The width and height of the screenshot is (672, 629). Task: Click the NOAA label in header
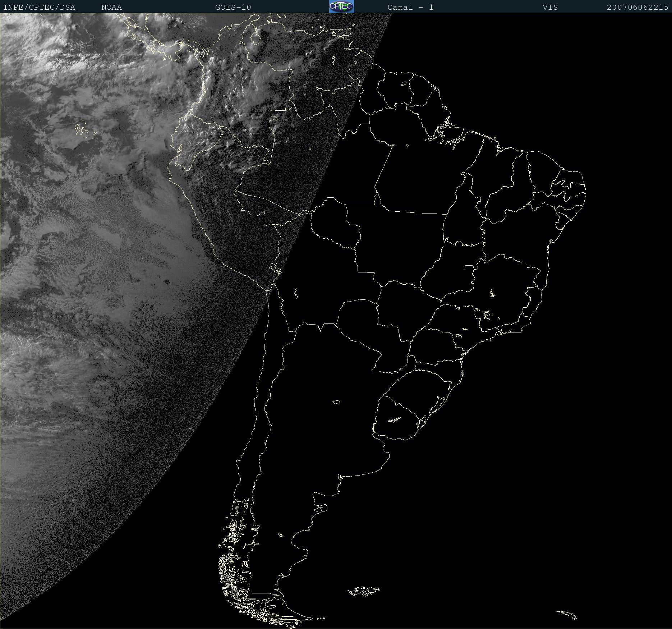click(111, 7)
